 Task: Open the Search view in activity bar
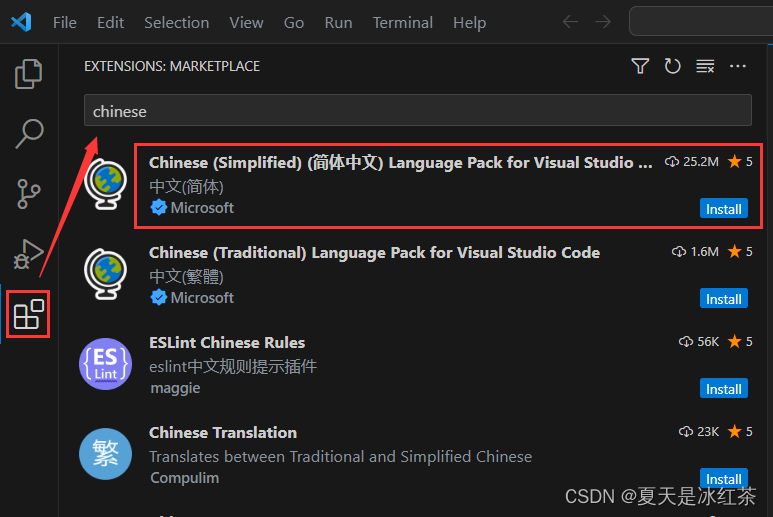click(x=29, y=134)
